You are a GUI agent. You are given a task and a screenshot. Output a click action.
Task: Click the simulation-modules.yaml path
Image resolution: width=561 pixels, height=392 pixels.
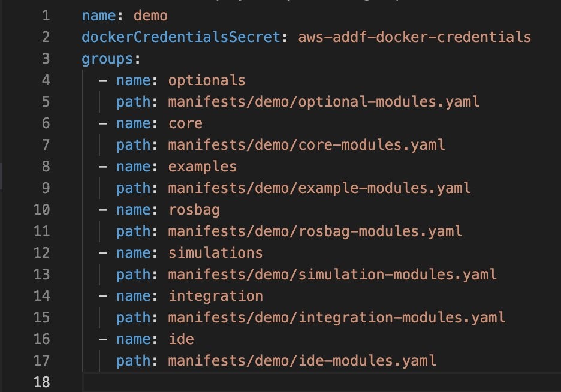[x=333, y=275]
